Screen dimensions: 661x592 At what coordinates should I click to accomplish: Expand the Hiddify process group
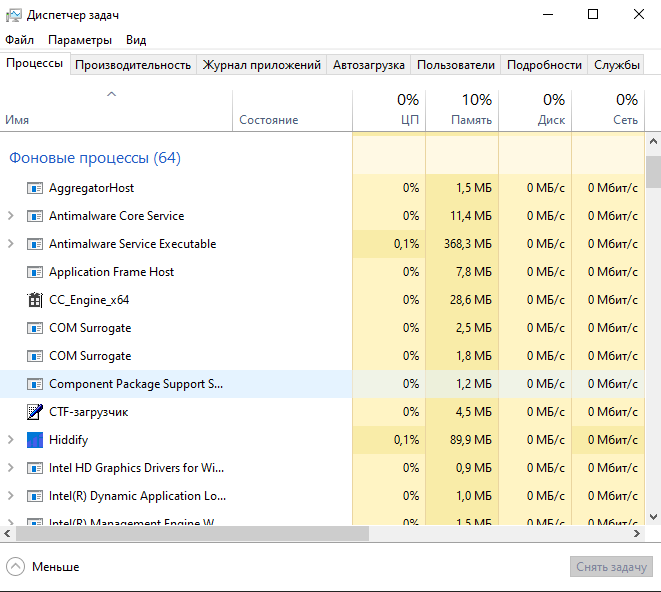[11, 440]
